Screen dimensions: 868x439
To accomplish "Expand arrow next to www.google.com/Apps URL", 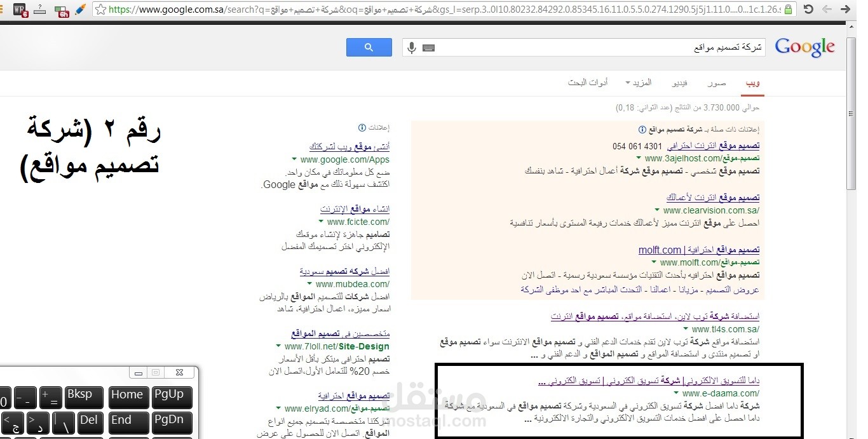I will [294, 160].
